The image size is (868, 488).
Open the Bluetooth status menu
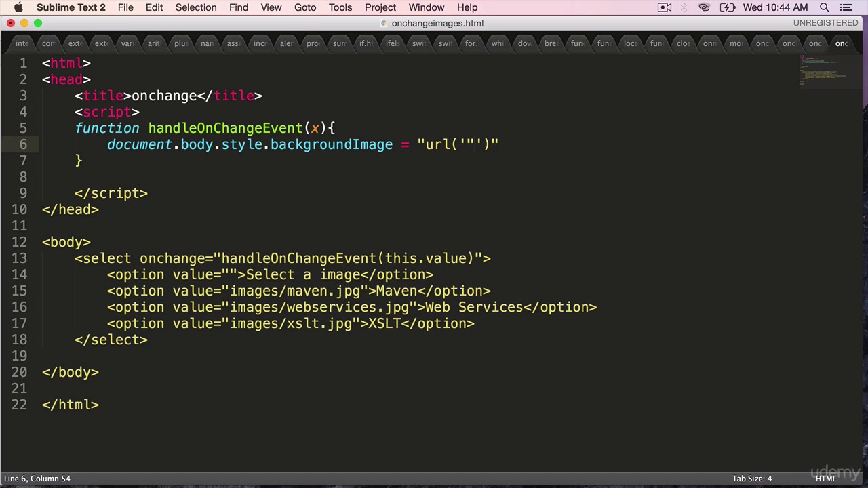click(x=684, y=7)
